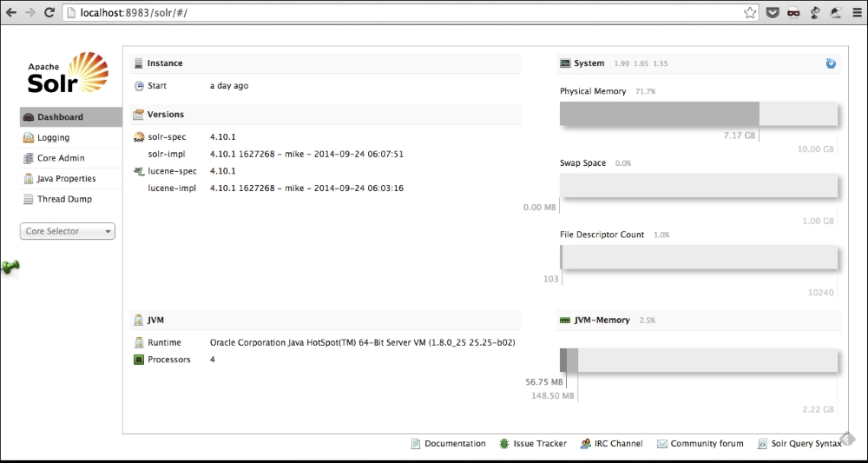
Task: Click the green pushpin icon
Action: 10,268
